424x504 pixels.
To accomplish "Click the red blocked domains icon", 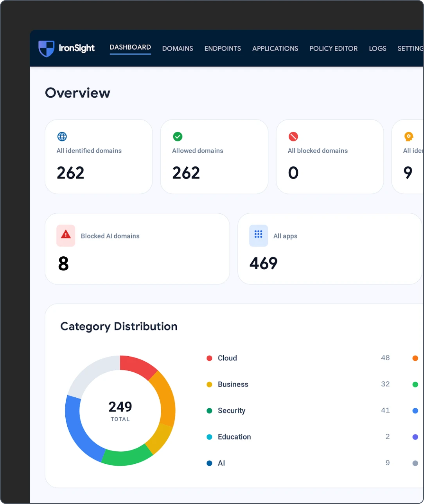I will [293, 136].
